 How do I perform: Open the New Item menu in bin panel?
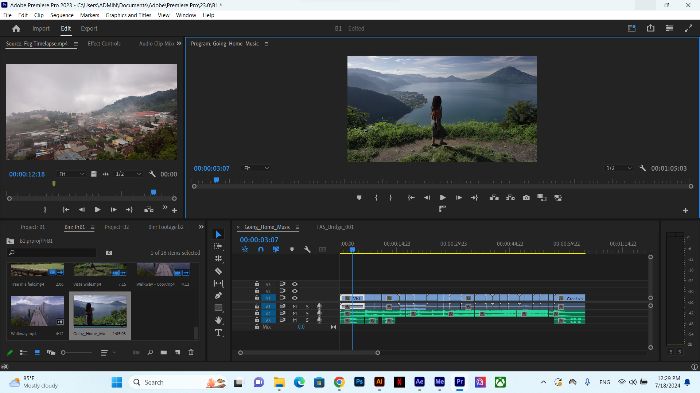(x=178, y=352)
